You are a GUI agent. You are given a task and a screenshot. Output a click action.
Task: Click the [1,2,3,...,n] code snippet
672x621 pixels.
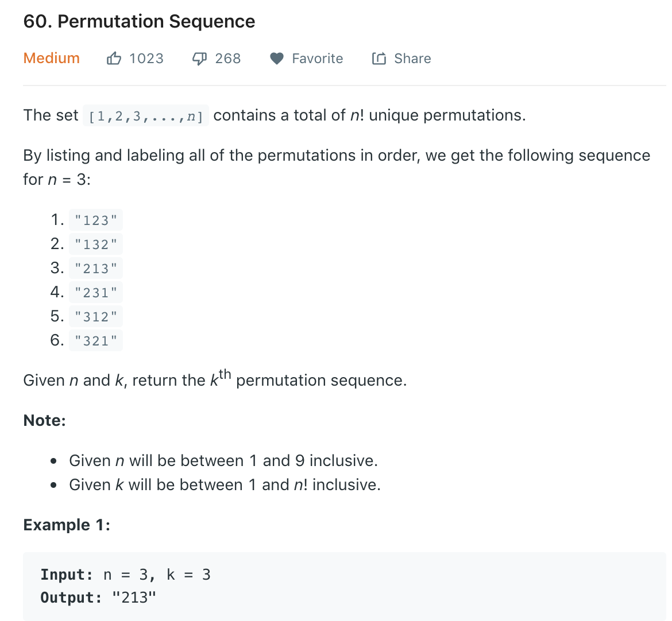pyautogui.click(x=146, y=117)
